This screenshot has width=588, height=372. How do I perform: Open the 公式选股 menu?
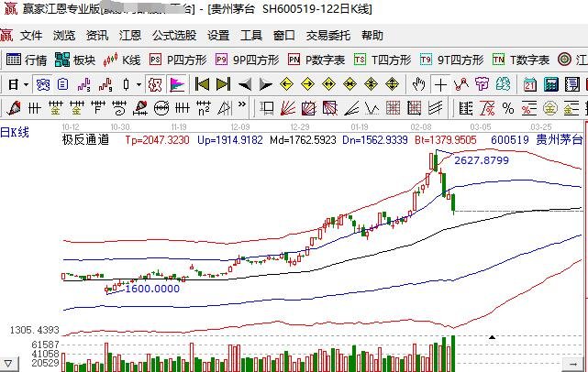coord(174,36)
